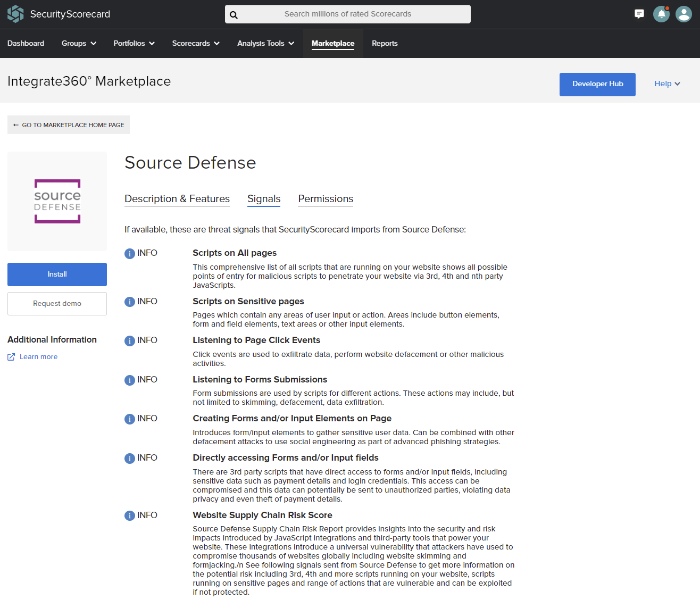This screenshot has height=616, width=700.
Task: Click the Install button
Action: coord(57,274)
